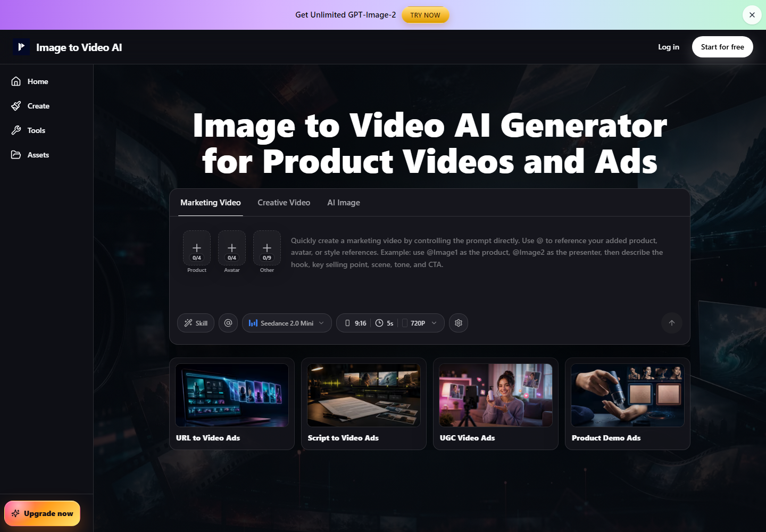
Task: Switch to the Creative Video tab
Action: click(x=284, y=203)
